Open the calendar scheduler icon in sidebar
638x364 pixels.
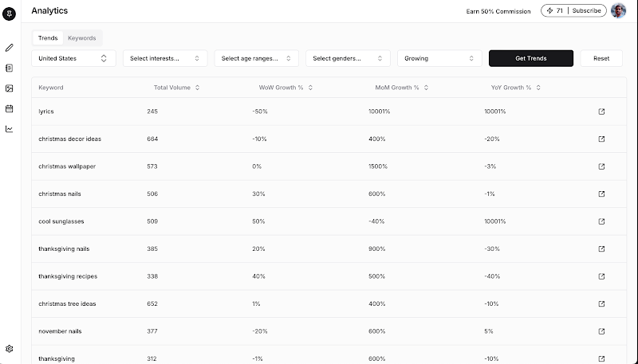click(9, 109)
